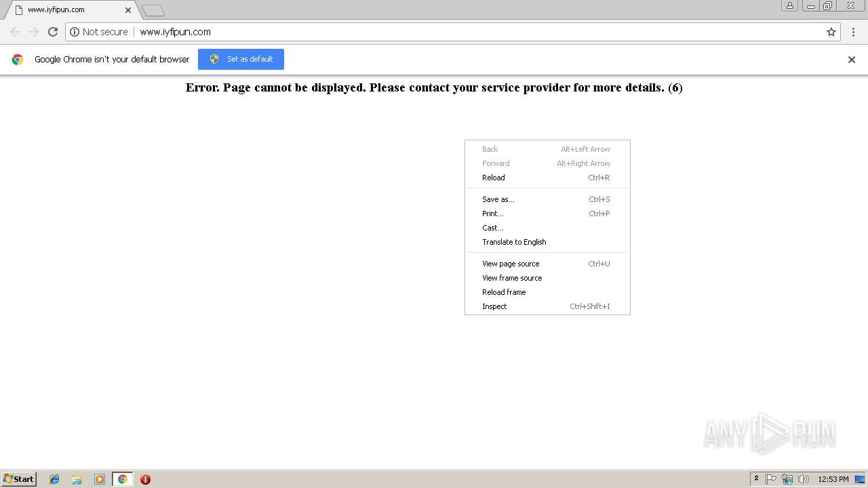The height and width of the screenshot is (488, 868).
Task: Close the www.iyfipun.com tab
Action: point(128,10)
